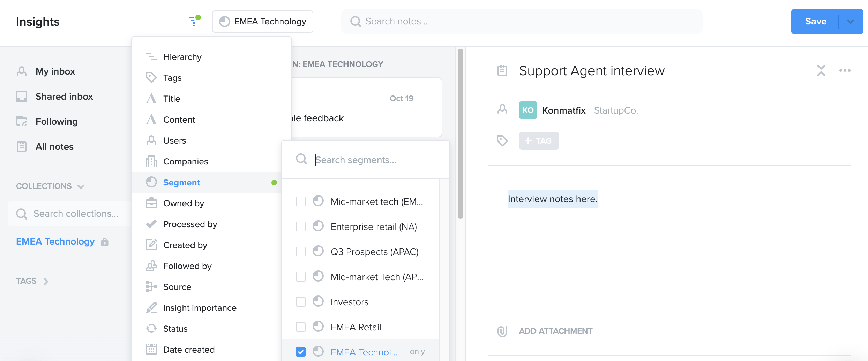Click the user icon beside Konmatfix
Image resolution: width=868 pixels, height=361 pixels.
[502, 109]
